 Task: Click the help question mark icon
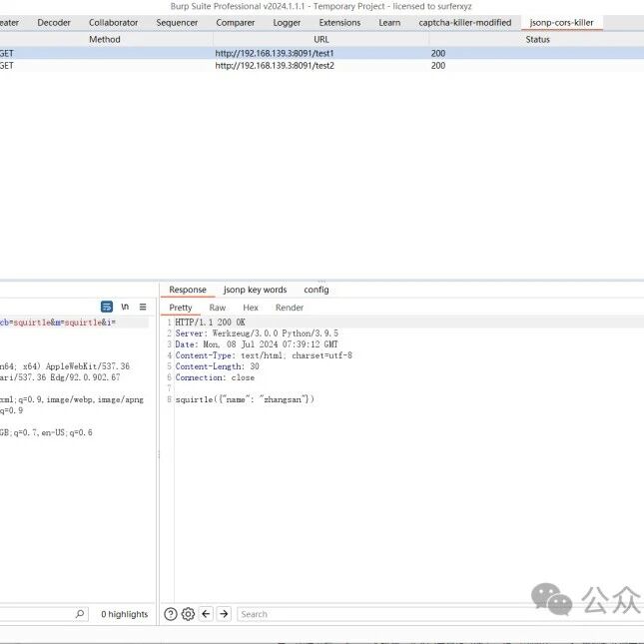point(171,614)
